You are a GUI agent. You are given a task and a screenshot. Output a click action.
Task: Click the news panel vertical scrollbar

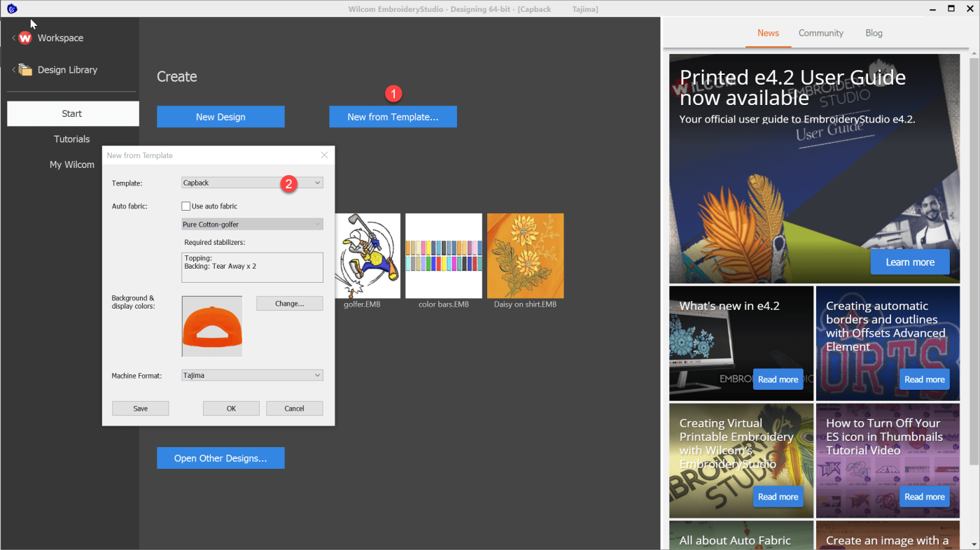[973, 259]
